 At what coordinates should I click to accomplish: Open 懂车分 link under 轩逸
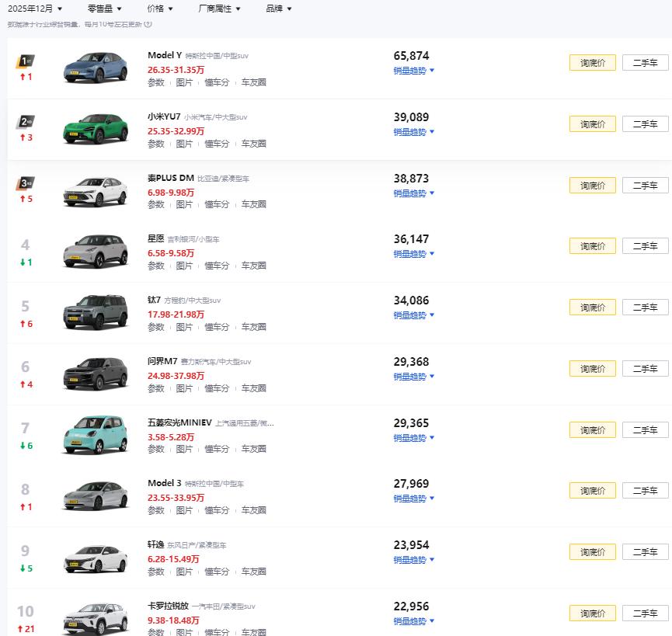click(x=217, y=572)
